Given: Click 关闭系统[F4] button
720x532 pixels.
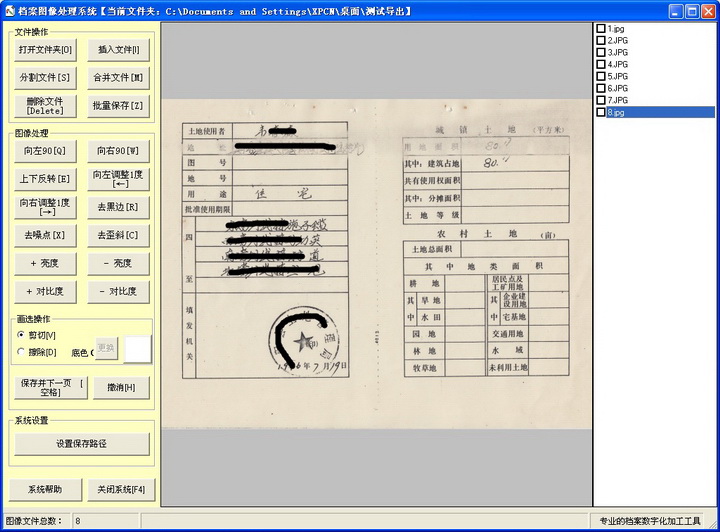Looking at the screenshot, I should [121, 489].
